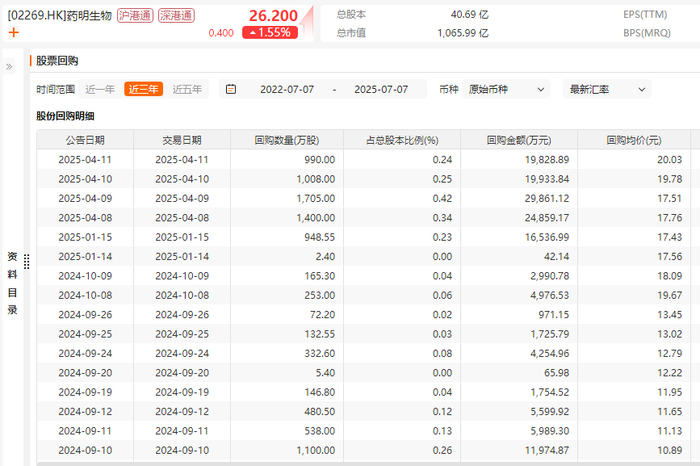Select repurchase amount 24,859.17 cell
700x466 pixels.
click(x=519, y=218)
